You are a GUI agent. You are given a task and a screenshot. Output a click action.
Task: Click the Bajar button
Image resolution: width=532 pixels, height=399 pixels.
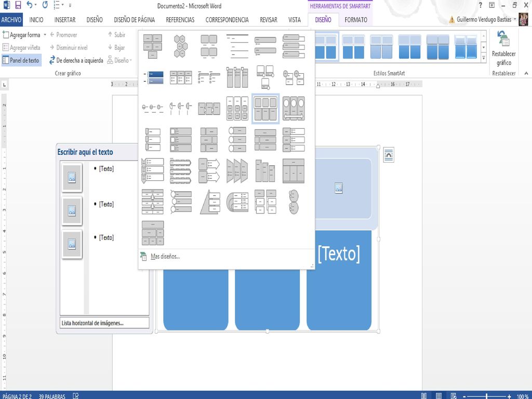116,47
